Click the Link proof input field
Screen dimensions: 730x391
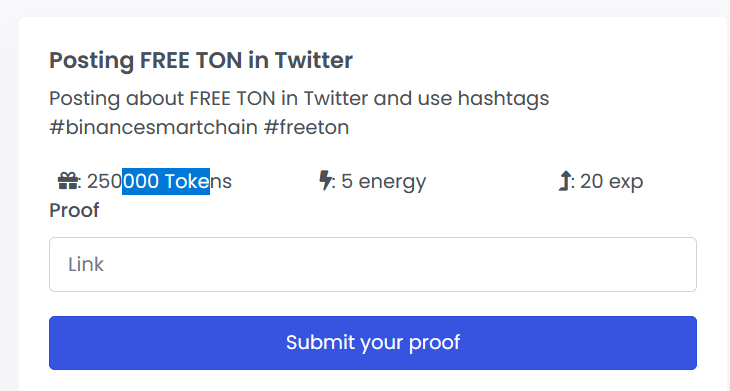[x=373, y=264]
